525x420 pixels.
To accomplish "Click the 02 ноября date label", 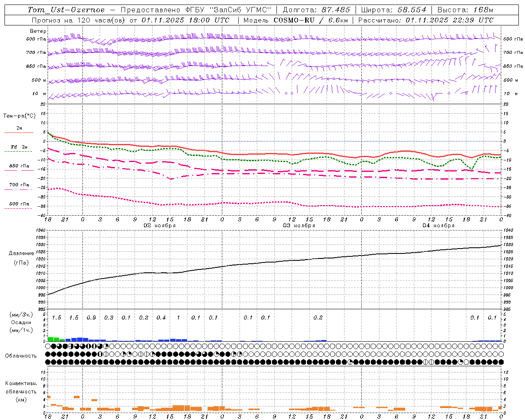I will (160, 226).
